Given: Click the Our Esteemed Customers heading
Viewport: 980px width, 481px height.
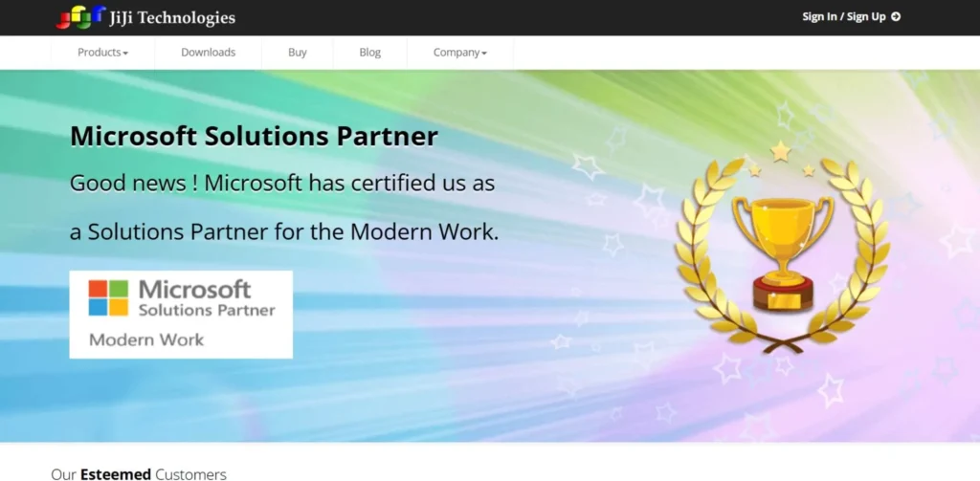Looking at the screenshot, I should (139, 474).
